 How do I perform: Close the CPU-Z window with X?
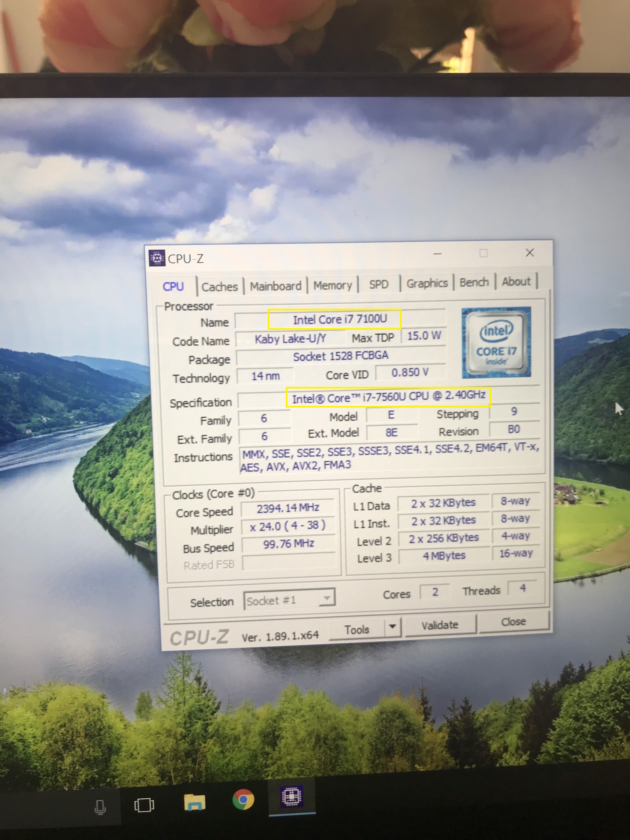530,253
